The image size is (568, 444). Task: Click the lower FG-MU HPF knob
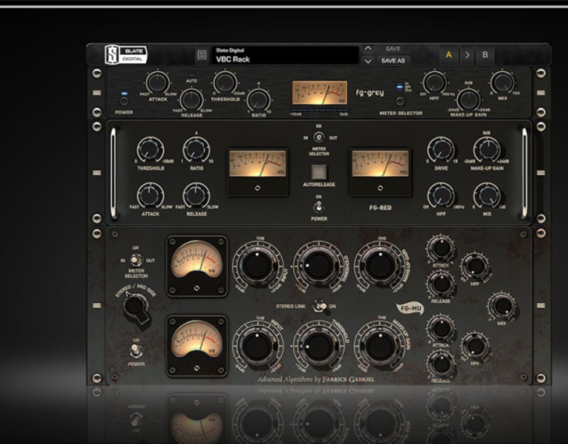pos(475,347)
